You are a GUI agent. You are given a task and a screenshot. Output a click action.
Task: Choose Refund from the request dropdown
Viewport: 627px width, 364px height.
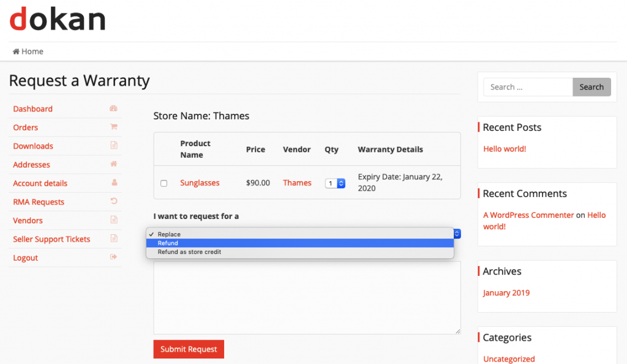[x=300, y=243]
